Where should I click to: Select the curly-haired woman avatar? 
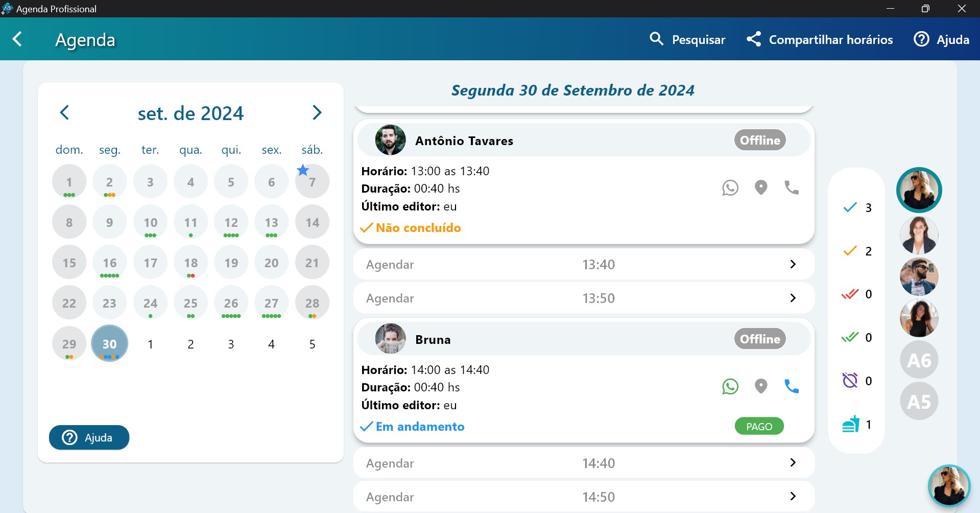919,318
